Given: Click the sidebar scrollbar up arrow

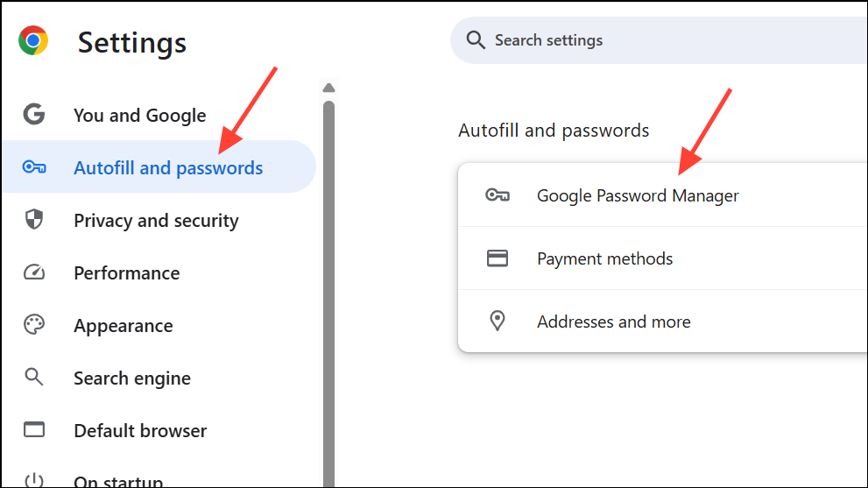Looking at the screenshot, I should click(328, 88).
